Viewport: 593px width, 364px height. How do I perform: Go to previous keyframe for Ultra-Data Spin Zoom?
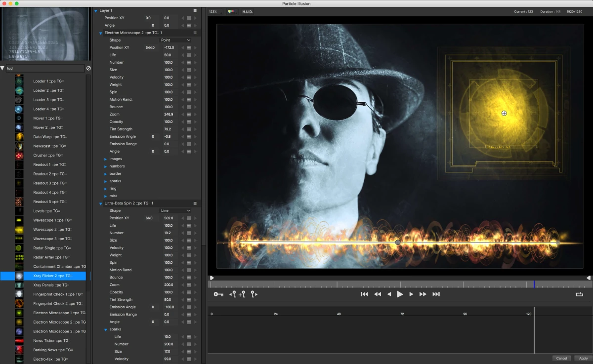(x=182, y=284)
